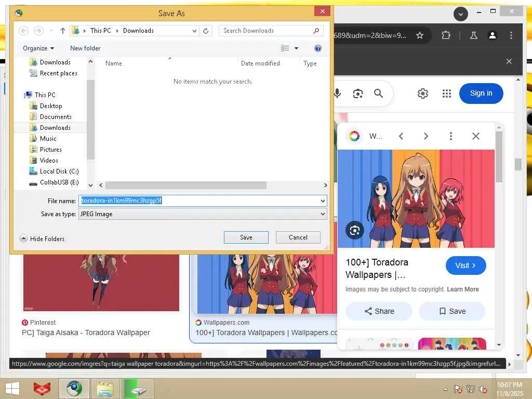
Task: Open Google quick settings gear
Action: (423, 94)
